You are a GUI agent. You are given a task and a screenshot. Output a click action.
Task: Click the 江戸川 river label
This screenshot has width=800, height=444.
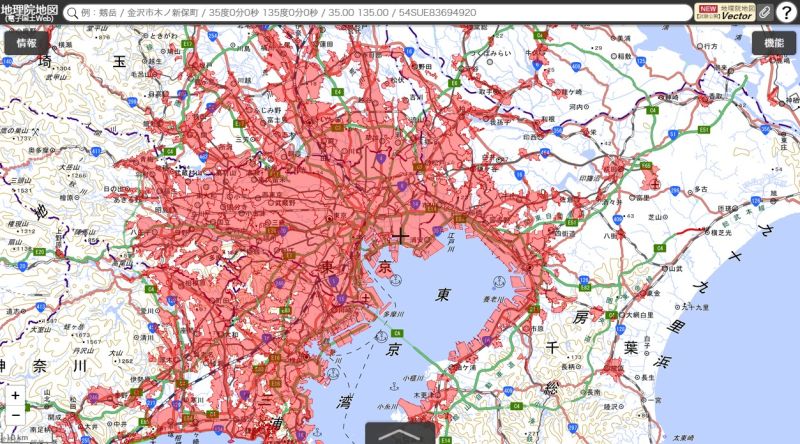point(452,240)
